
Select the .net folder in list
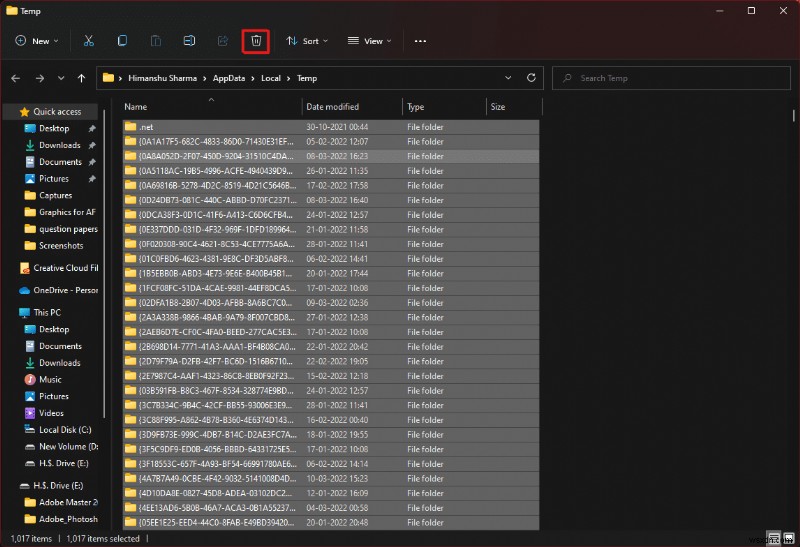point(146,127)
